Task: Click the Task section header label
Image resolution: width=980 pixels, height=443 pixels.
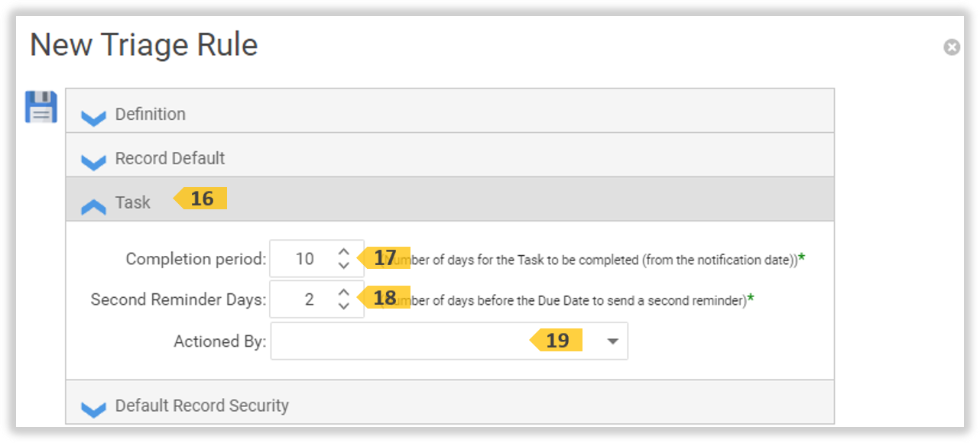Action: (x=133, y=203)
